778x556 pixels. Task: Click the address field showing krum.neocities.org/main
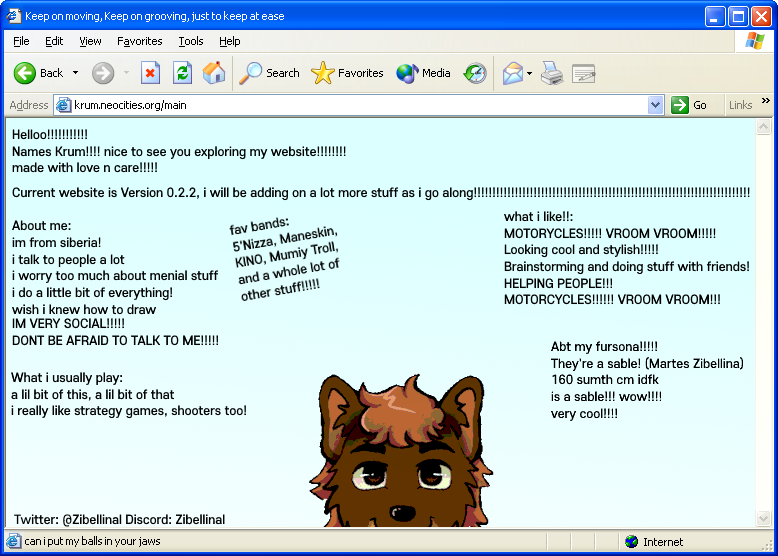[x=350, y=105]
